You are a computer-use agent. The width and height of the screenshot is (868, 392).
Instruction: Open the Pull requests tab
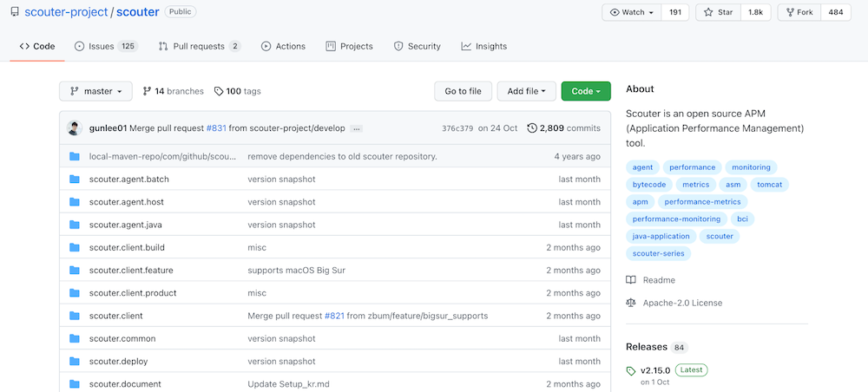click(199, 46)
